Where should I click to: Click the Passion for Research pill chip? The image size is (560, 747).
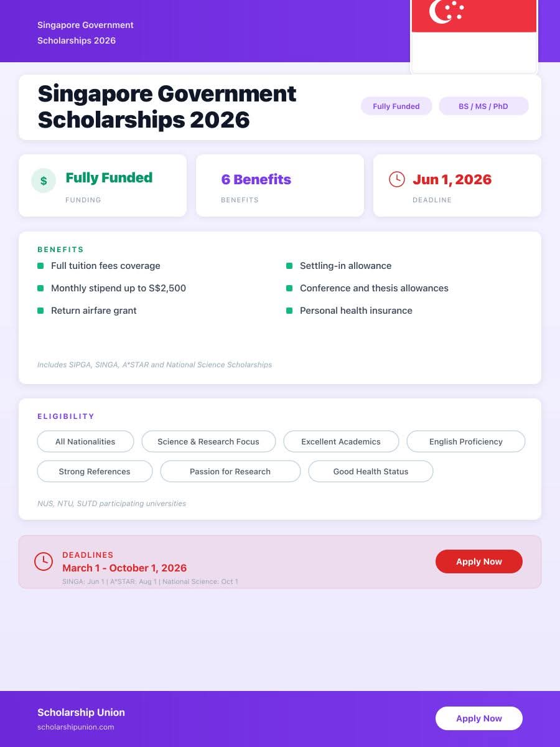tap(230, 471)
